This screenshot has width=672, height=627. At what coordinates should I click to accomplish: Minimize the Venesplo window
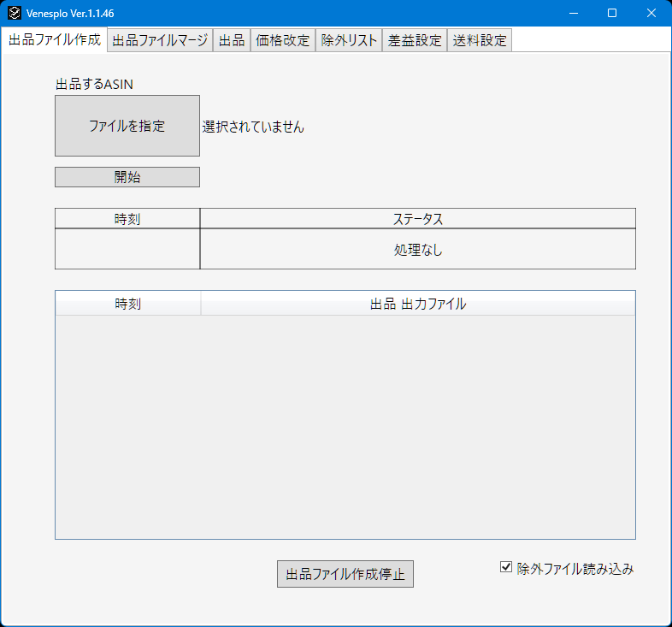(x=574, y=14)
